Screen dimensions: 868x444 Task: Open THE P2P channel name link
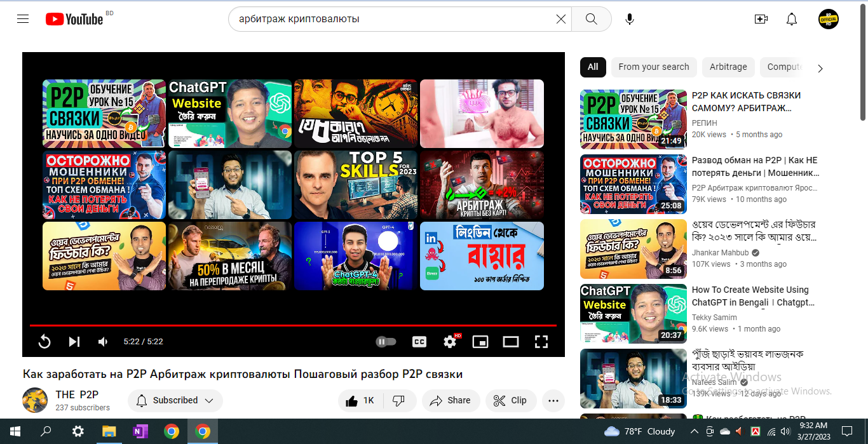[77, 394]
